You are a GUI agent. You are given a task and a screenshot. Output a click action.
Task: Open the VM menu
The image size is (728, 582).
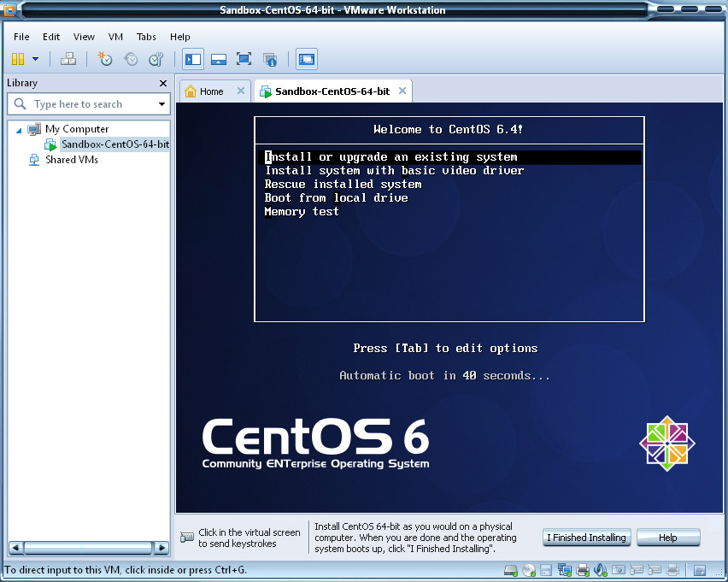tap(115, 37)
